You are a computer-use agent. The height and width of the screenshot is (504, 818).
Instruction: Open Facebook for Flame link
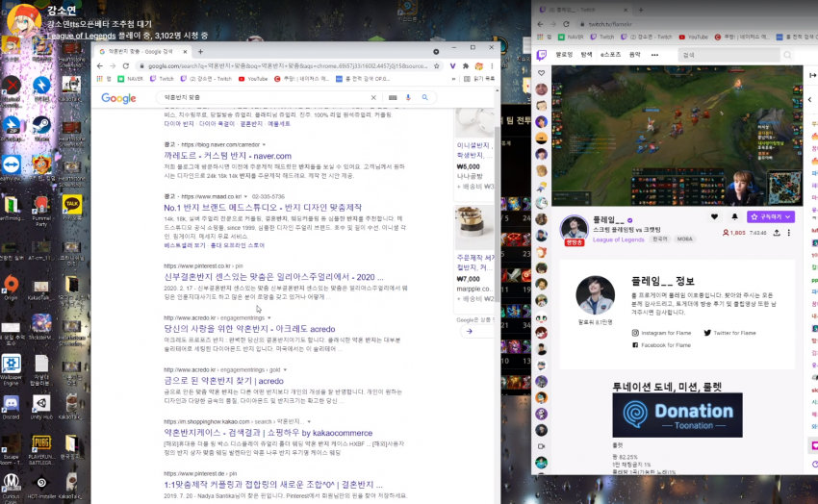(x=661, y=345)
